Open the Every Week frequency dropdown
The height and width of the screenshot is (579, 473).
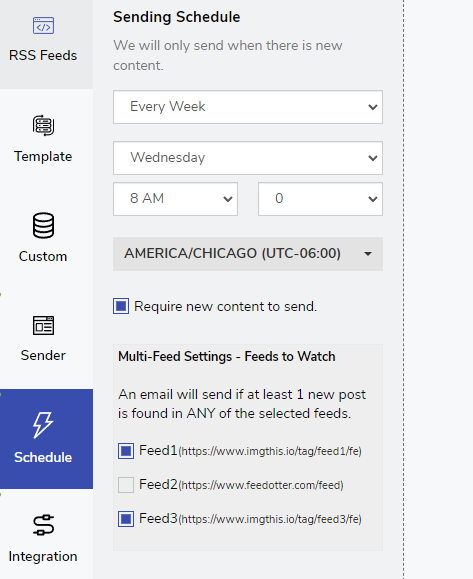(x=248, y=107)
